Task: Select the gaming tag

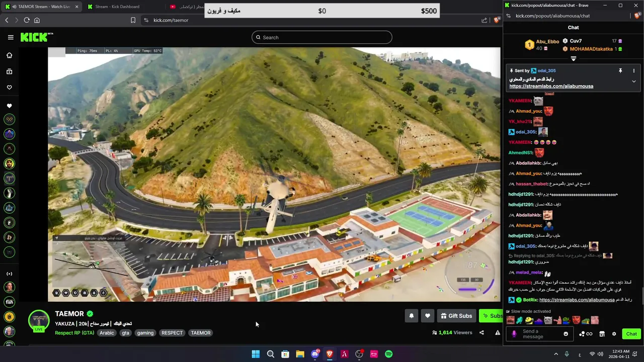Action: coord(145,333)
